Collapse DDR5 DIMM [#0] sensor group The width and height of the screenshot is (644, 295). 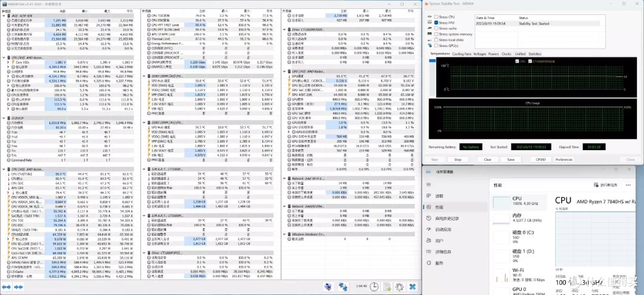pos(143,76)
